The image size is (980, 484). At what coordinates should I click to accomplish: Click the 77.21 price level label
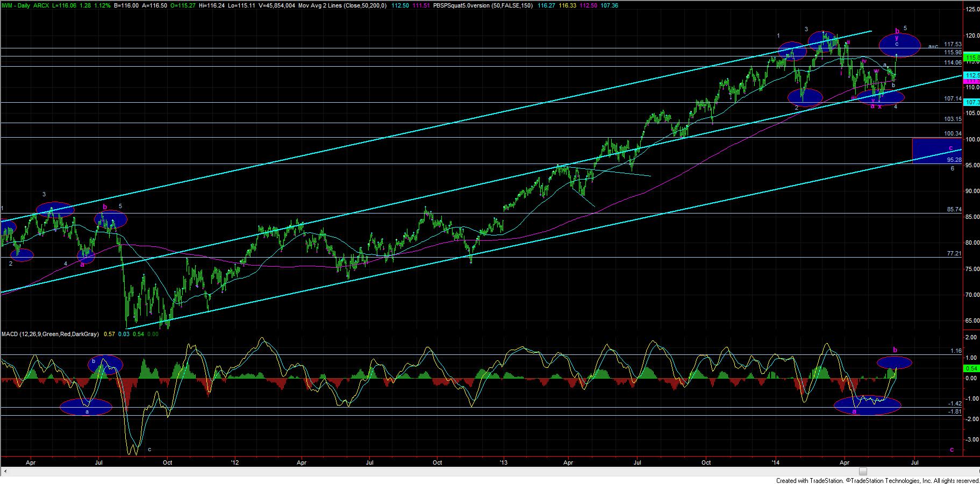(954, 253)
